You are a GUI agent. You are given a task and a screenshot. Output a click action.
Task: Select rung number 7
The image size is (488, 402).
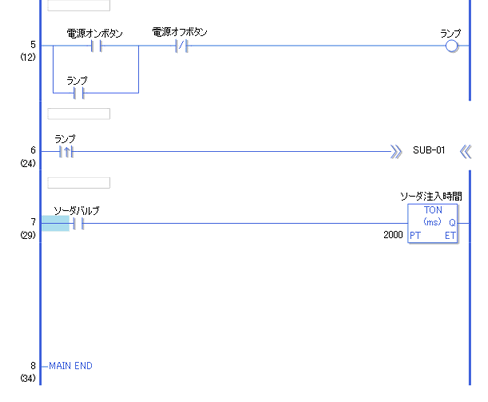tap(33, 222)
